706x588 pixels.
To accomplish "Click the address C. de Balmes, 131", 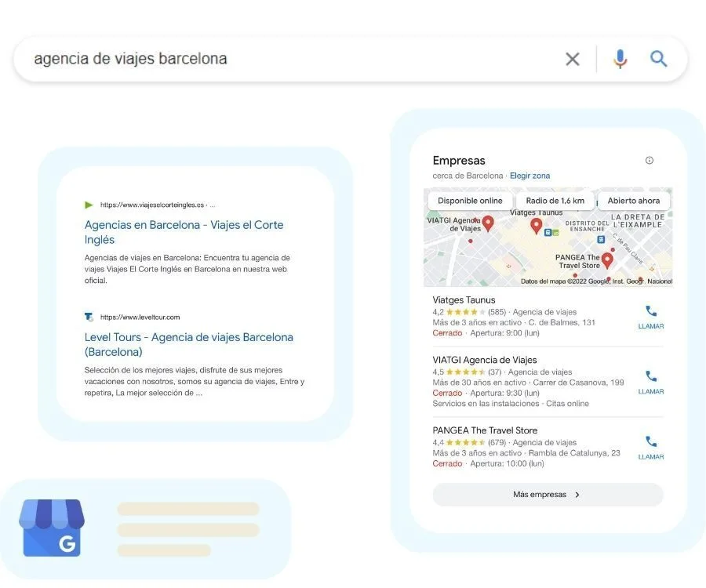I will point(562,322).
